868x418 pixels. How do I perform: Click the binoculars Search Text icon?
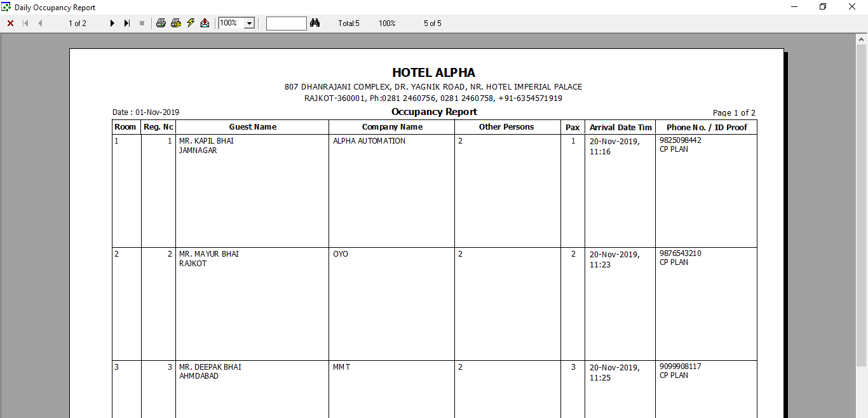315,24
